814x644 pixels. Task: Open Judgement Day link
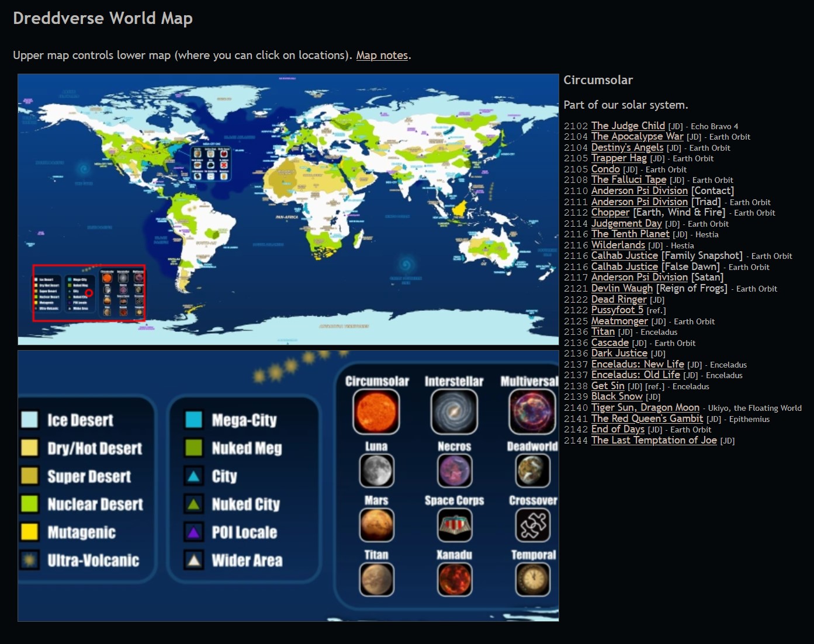626,223
